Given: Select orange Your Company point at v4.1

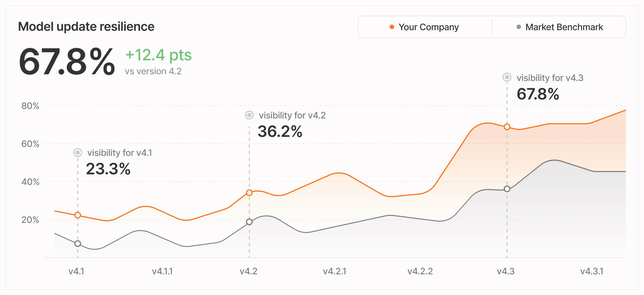Looking at the screenshot, I should click(78, 215).
